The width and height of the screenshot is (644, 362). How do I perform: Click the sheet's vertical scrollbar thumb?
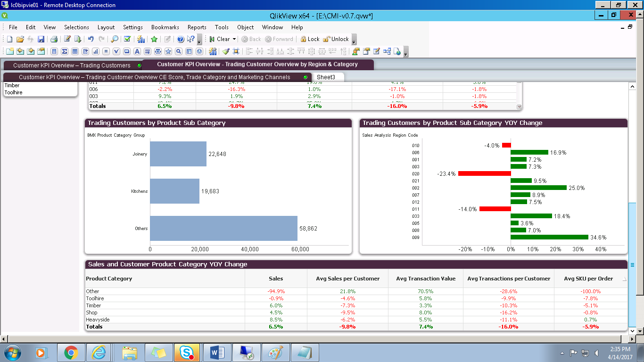(x=632, y=265)
